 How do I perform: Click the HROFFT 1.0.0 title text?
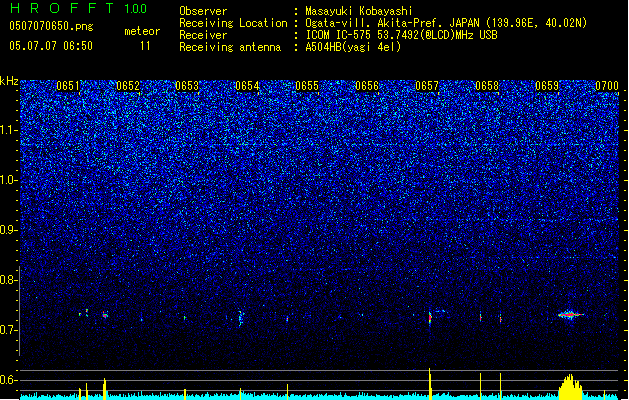click(x=78, y=8)
